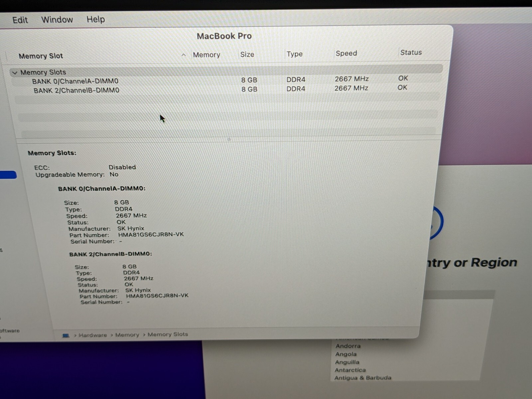The width and height of the screenshot is (532, 399).
Task: Click the 2667 MHz cell in BANK 0 row
Action: (352, 79)
